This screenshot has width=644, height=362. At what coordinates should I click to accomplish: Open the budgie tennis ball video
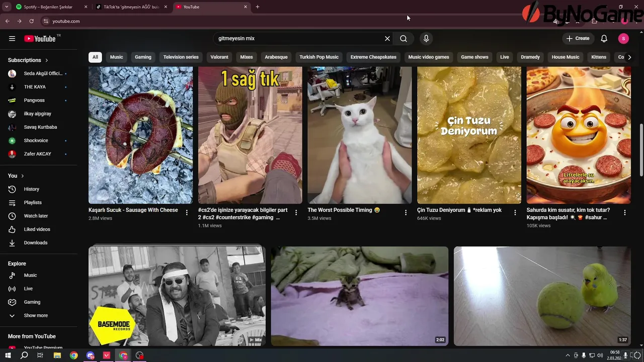click(542, 296)
